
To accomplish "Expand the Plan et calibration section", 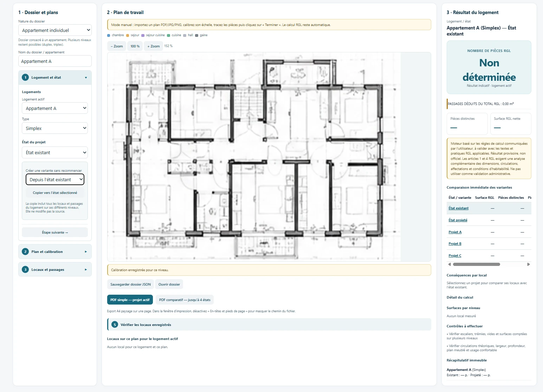I will (55, 251).
